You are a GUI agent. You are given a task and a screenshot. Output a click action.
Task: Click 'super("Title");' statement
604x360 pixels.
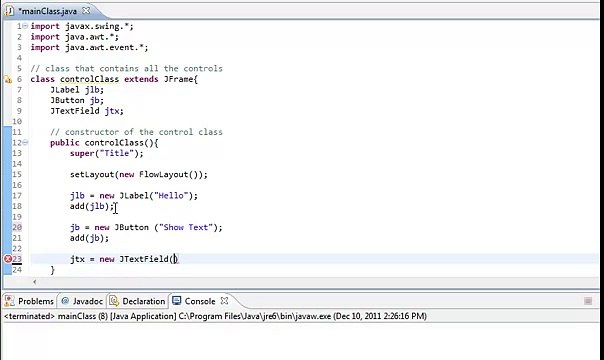tap(107, 153)
